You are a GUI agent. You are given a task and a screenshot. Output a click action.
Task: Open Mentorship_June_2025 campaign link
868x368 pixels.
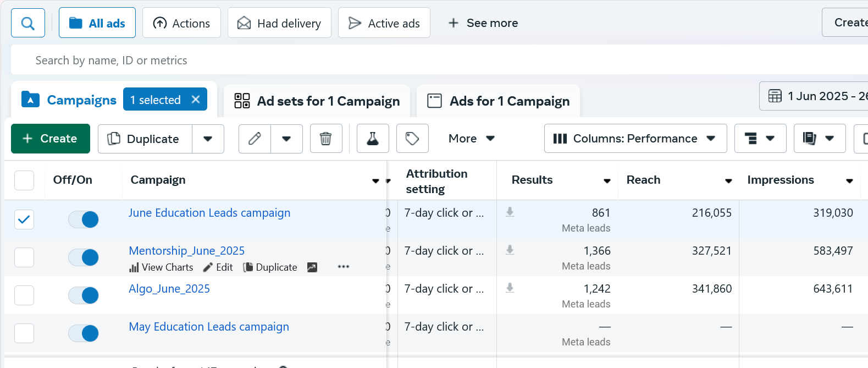[187, 251]
